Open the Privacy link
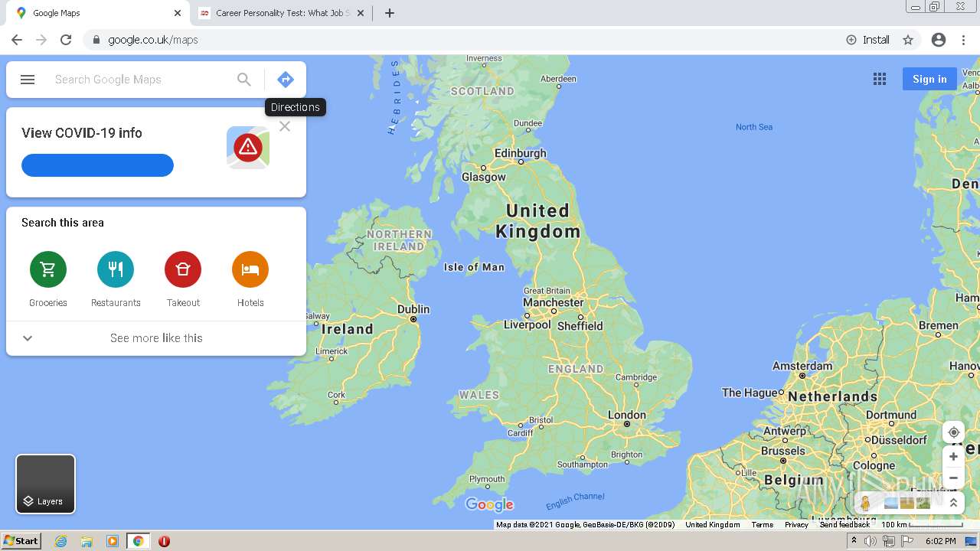The width and height of the screenshot is (980, 551). point(796,525)
